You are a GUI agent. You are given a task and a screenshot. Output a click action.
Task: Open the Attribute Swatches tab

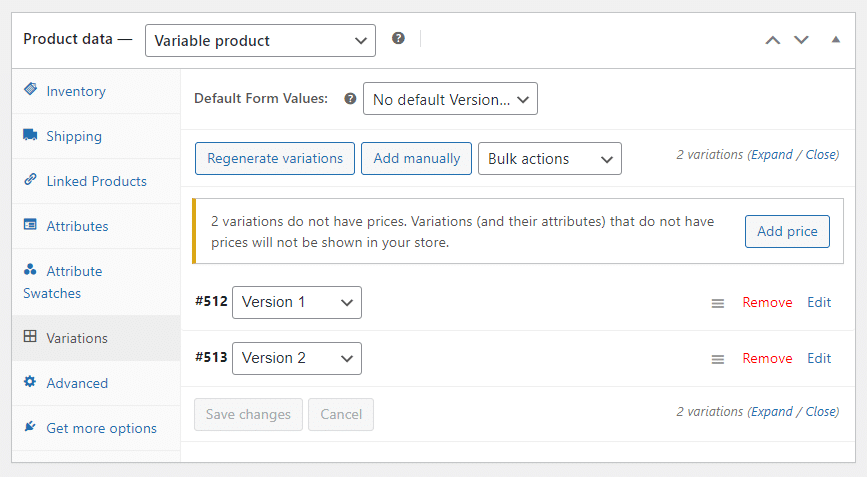96,282
